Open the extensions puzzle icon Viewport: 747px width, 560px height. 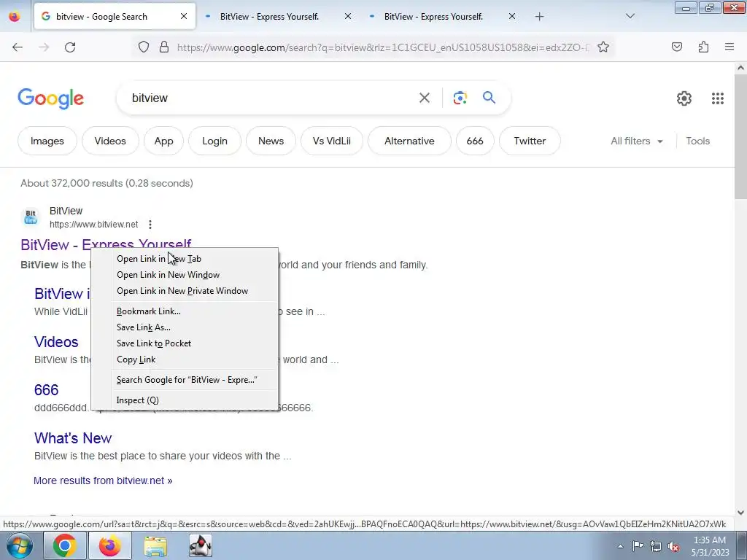coord(703,47)
